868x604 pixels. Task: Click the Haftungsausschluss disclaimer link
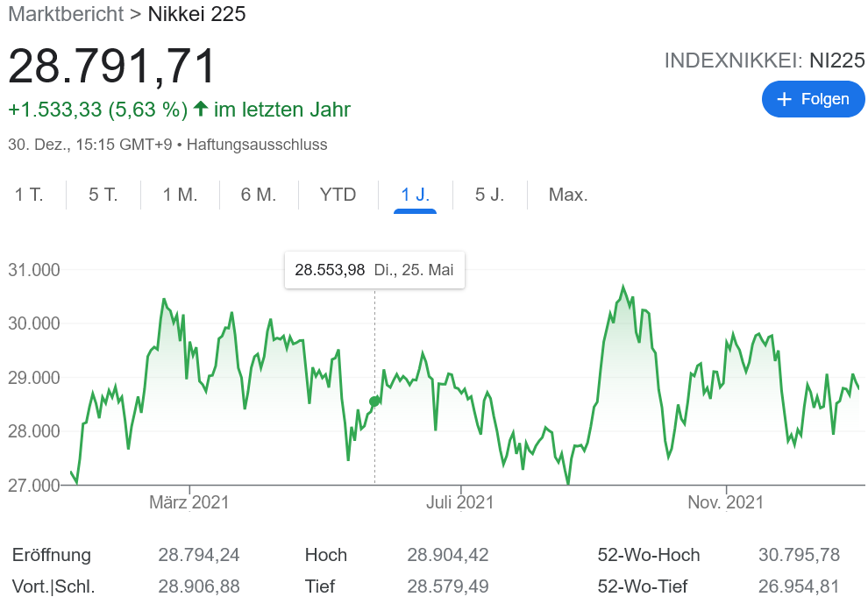257,145
